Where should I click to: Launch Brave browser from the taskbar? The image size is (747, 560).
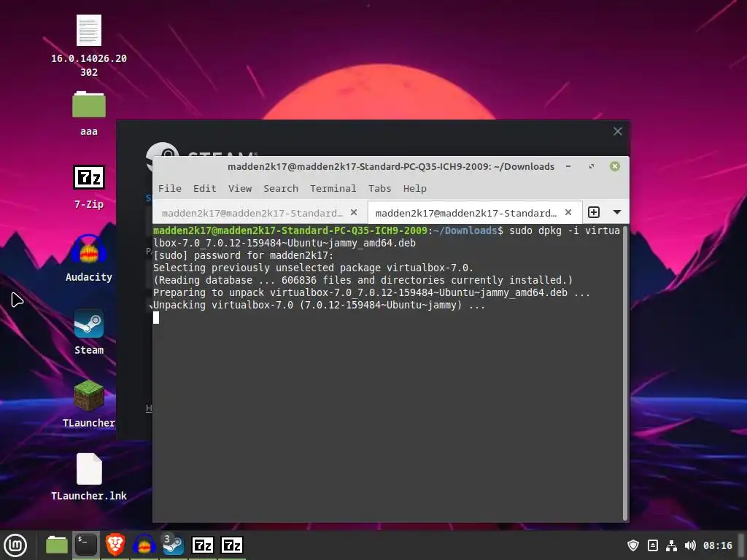(x=115, y=545)
